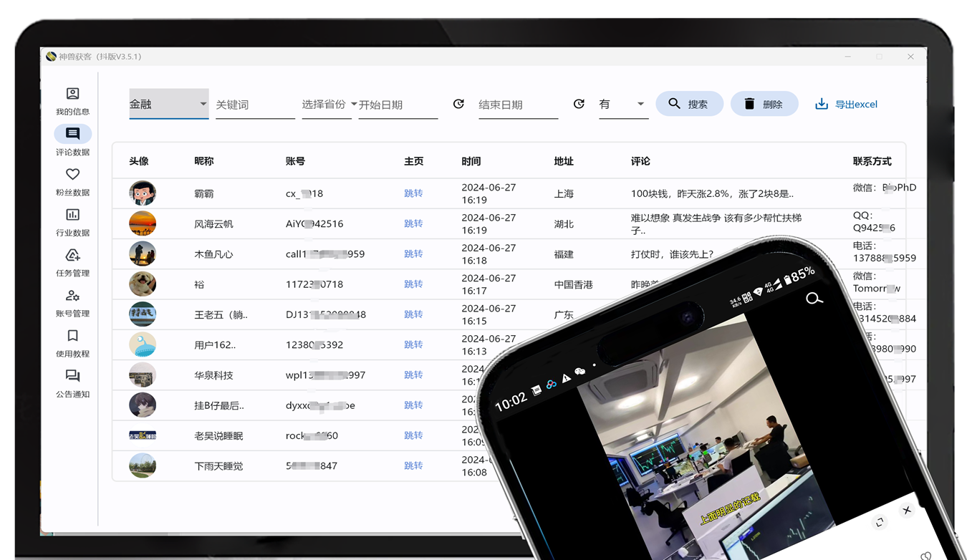Click 跳转 link in 木鱼凡心 row
Screen dimensions: 967x560
point(413,254)
